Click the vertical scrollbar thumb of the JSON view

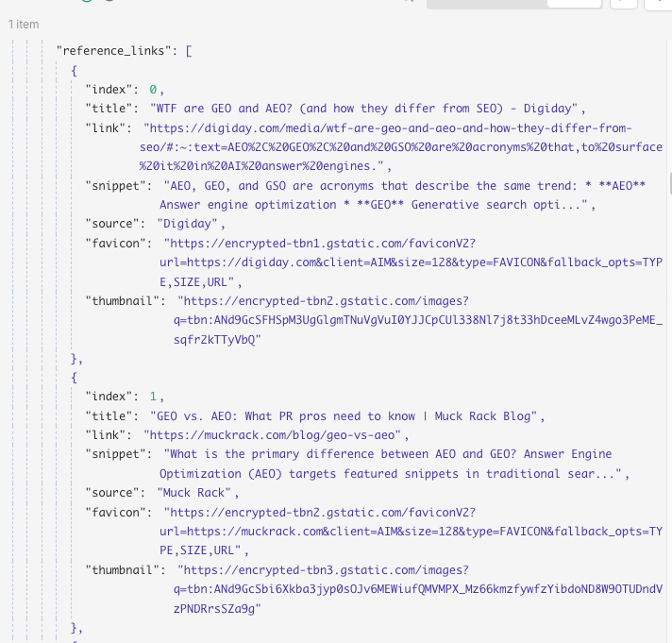point(670,183)
